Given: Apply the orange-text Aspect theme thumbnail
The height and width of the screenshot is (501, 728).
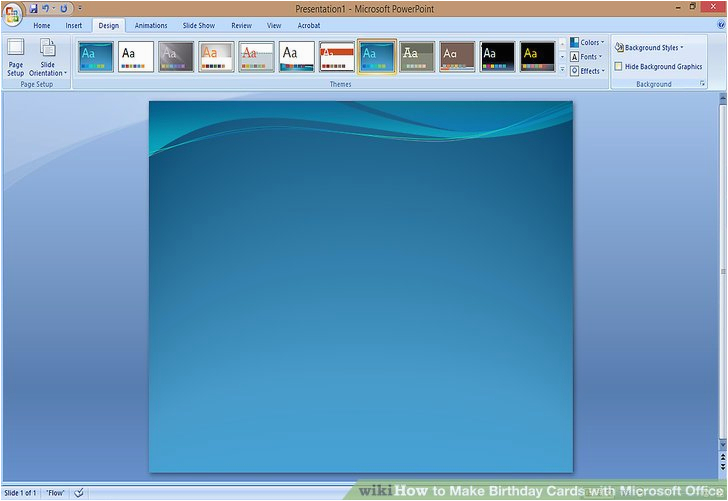Looking at the screenshot, I should [x=216, y=57].
